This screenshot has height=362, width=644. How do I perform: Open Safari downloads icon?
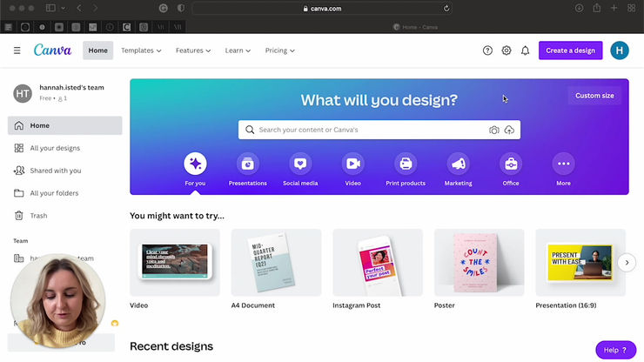pyautogui.click(x=579, y=8)
